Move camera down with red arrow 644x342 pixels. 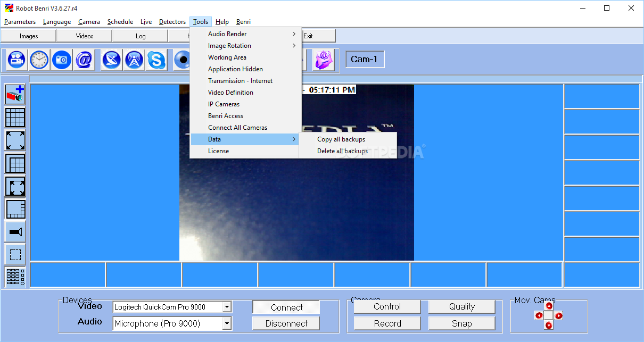tap(549, 325)
